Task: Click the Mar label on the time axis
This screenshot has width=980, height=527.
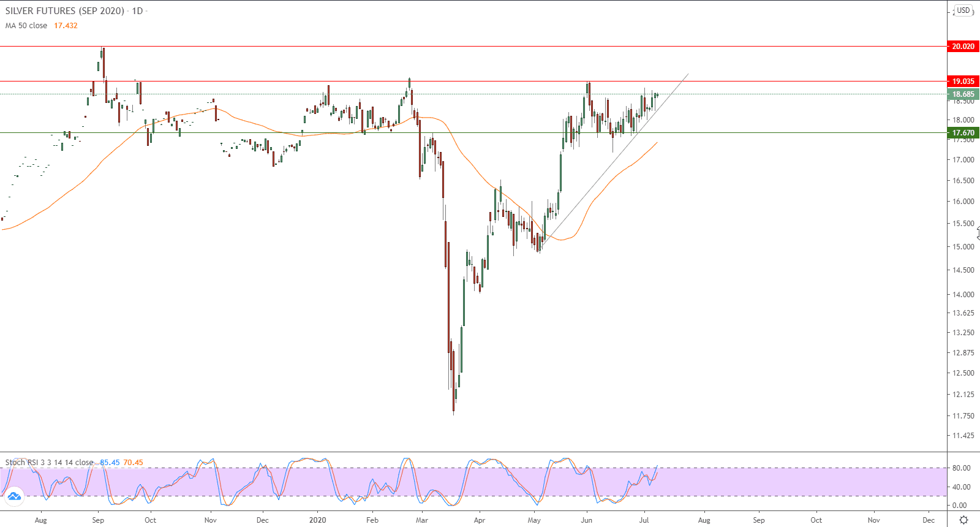Action: (x=422, y=520)
